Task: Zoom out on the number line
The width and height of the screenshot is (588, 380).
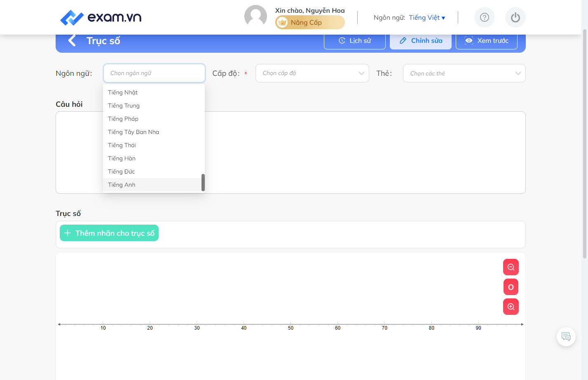Action: [511, 267]
